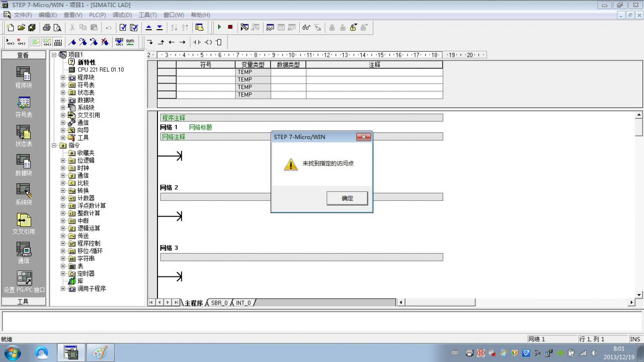Collapse the 项目1 root node
Viewport: 644px width, 362px height.
click(x=54, y=55)
